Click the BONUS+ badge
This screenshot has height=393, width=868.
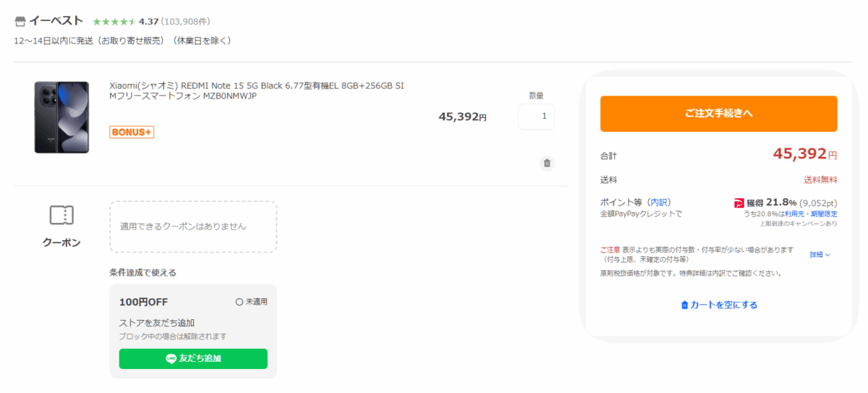coord(132,132)
